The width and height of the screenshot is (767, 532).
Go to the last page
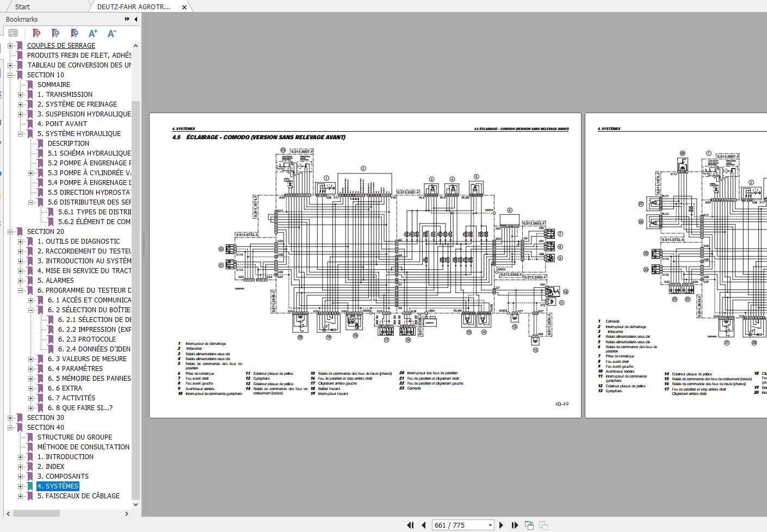click(515, 525)
